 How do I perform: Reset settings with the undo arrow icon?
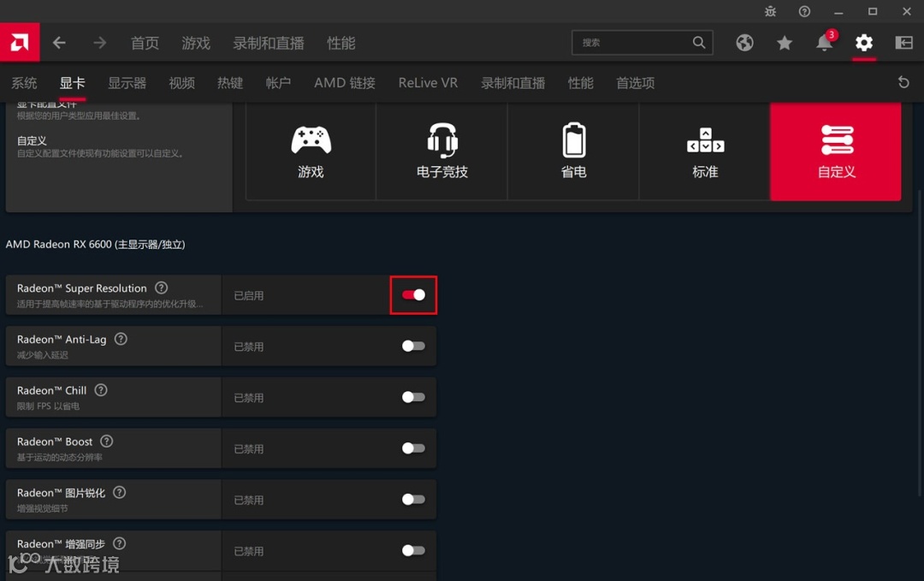click(903, 82)
